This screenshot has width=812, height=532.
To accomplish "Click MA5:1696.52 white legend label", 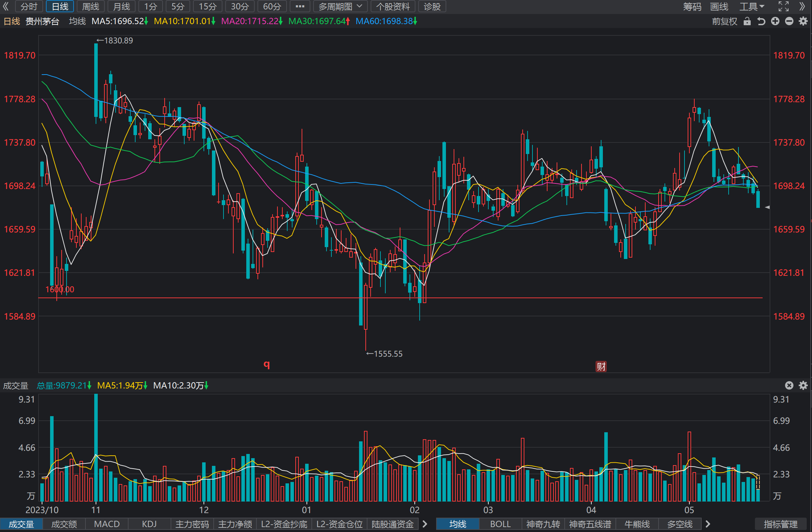I will coord(119,21).
